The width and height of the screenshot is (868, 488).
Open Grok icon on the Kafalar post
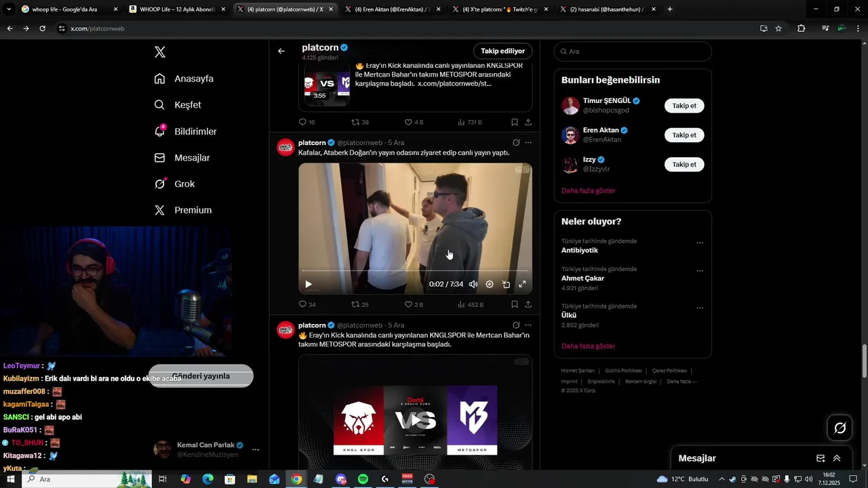point(516,143)
